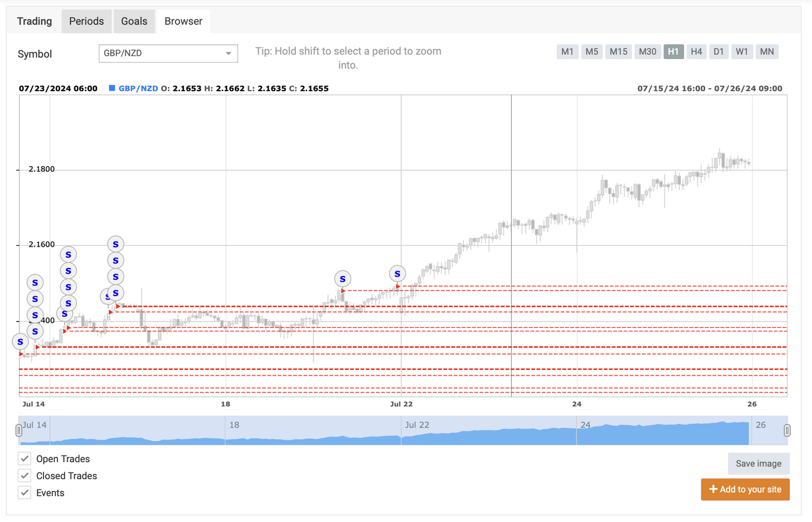Switch to the Periods tab
This screenshot has height=522, width=812.
pos(87,21)
